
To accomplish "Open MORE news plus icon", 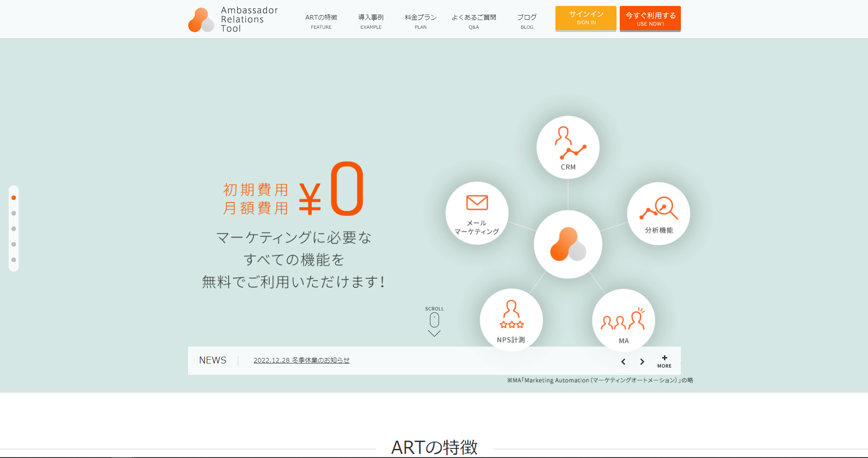I will pos(664,361).
